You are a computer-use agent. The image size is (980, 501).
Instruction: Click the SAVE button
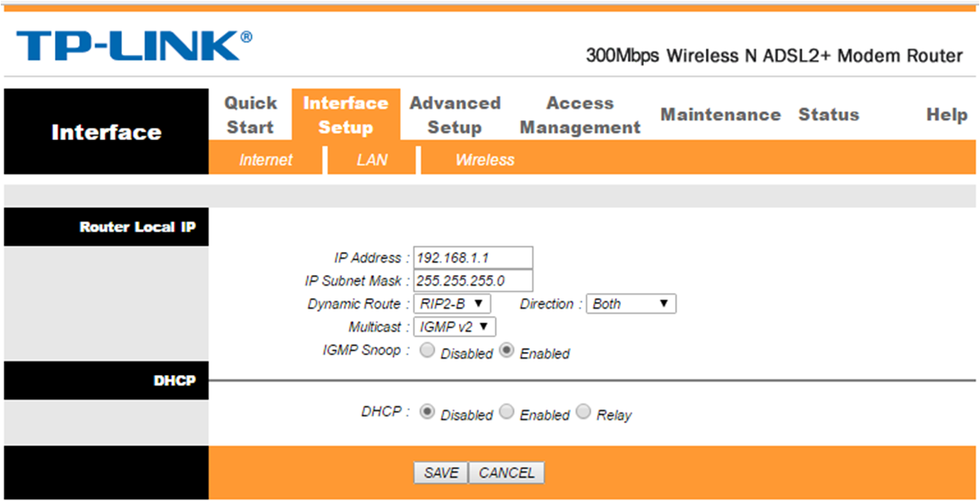pyautogui.click(x=441, y=473)
